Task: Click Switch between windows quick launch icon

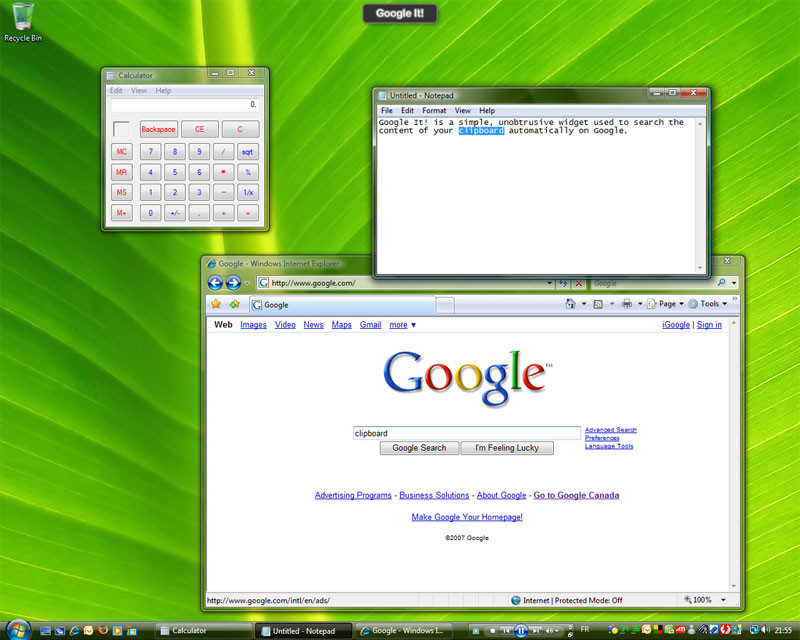Action: click(x=60, y=631)
